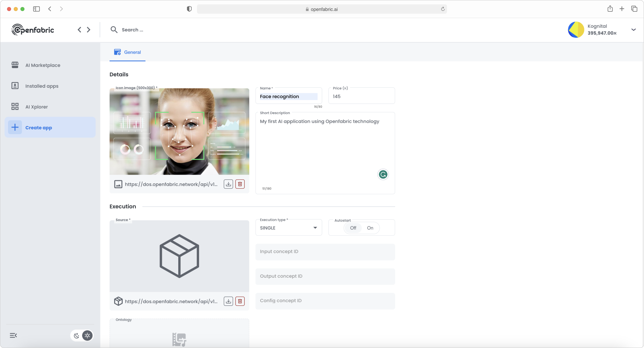Click the face recognition icon image thumbnail
The height and width of the screenshot is (348, 644).
(x=179, y=132)
